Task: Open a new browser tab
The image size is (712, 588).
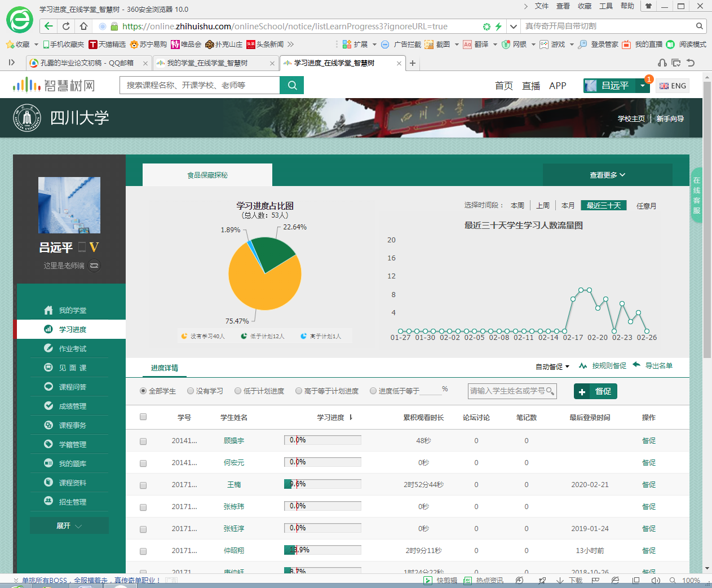Action: point(413,63)
